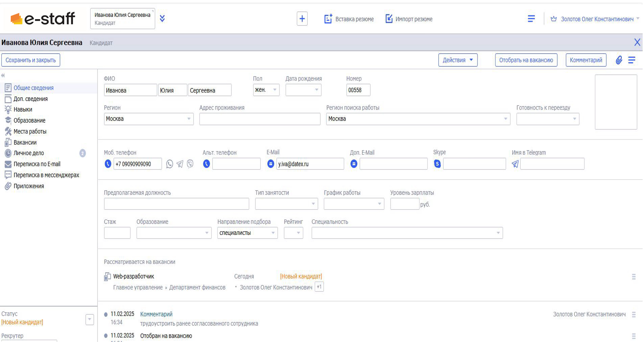
Task: Open the Пол gender dropdown
Action: coord(266,90)
